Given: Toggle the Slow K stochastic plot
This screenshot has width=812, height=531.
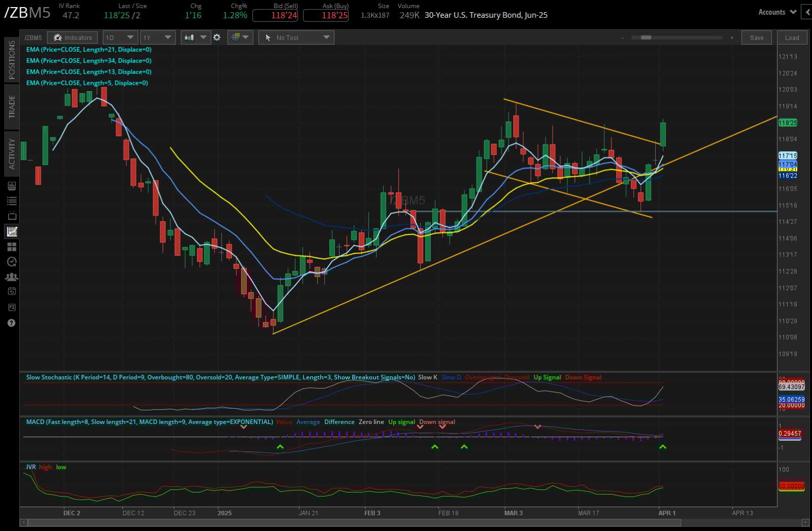Looking at the screenshot, I should pos(427,377).
